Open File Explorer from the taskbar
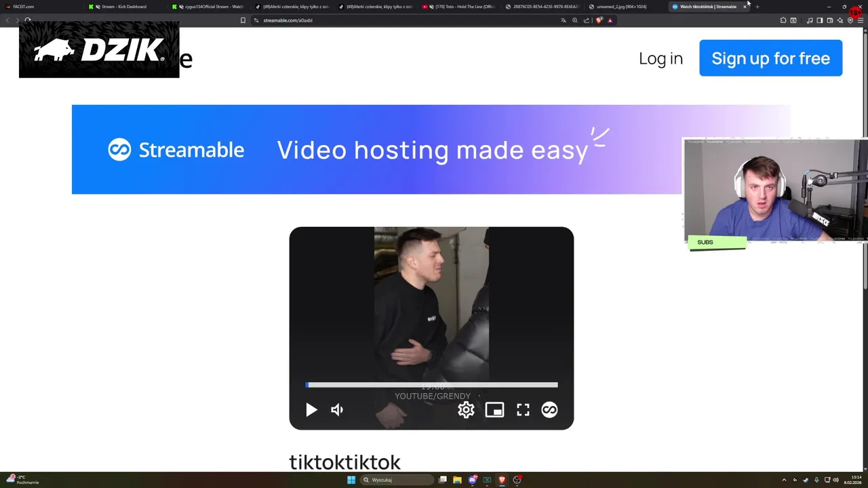 point(457,480)
